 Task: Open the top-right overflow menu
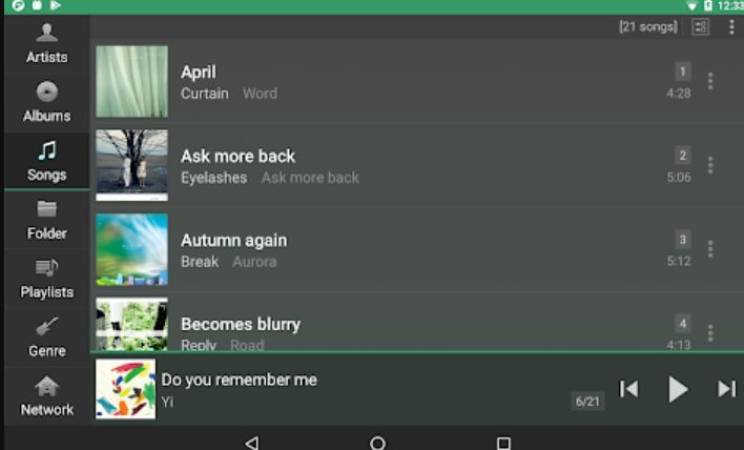click(x=731, y=27)
